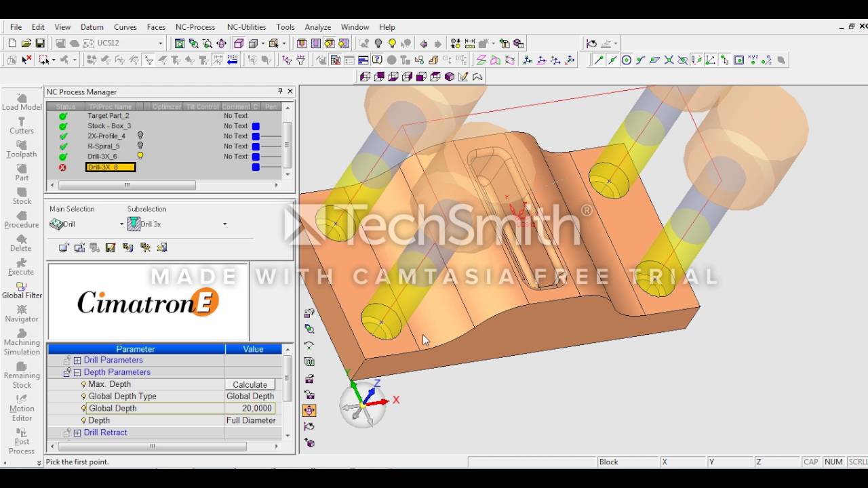The image size is (868, 488).
Task: Click the Value column header
Action: coord(253,349)
